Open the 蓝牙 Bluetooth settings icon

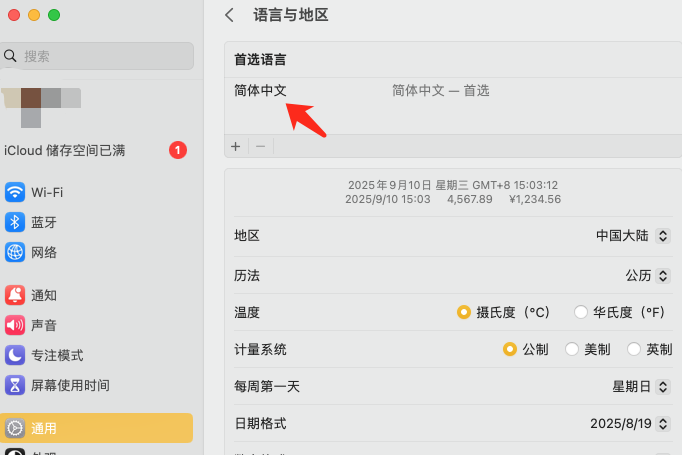coord(15,222)
